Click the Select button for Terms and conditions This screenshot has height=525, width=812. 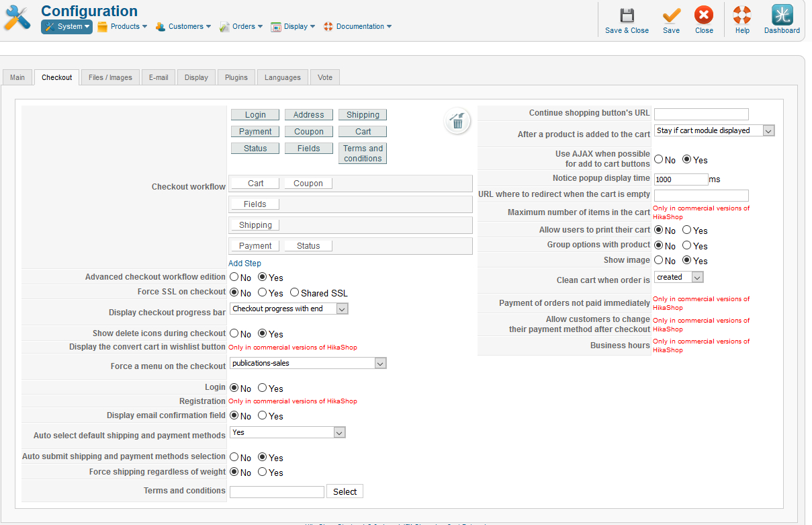tap(345, 491)
